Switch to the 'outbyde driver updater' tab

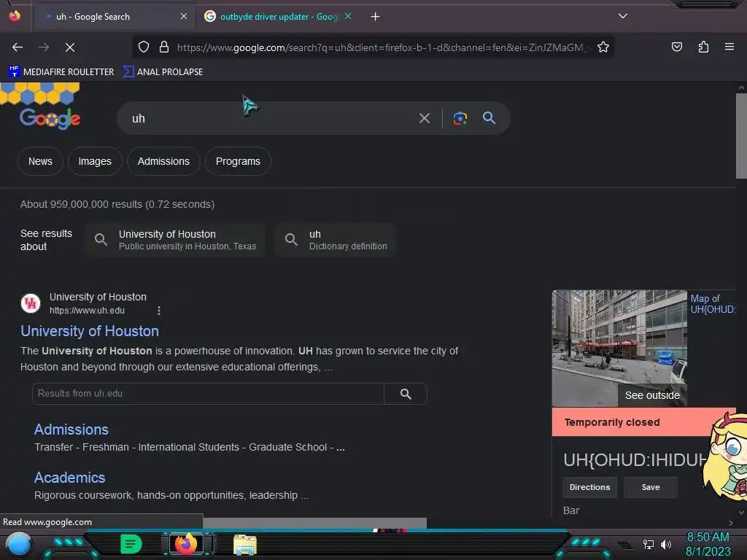click(x=279, y=17)
